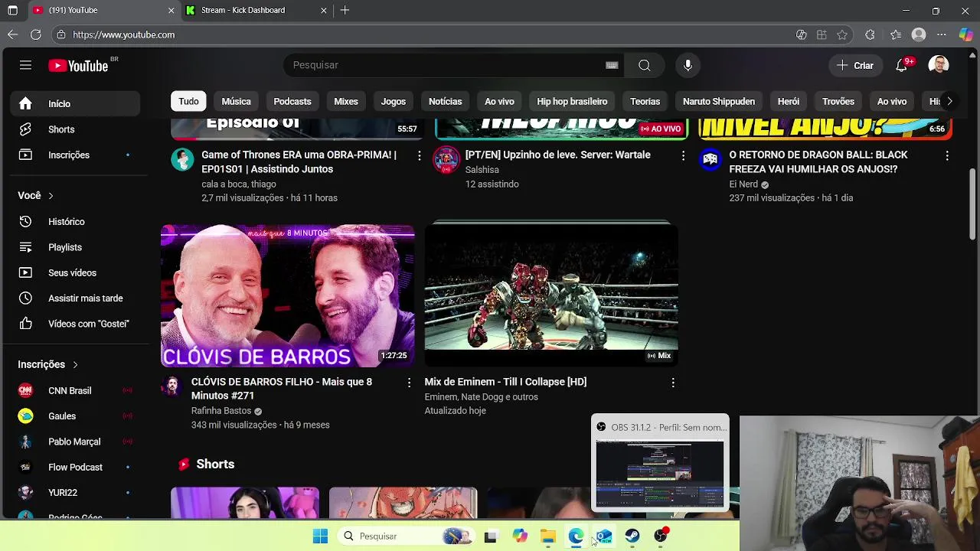Click the OBS window preview thumbnail

tap(660, 474)
